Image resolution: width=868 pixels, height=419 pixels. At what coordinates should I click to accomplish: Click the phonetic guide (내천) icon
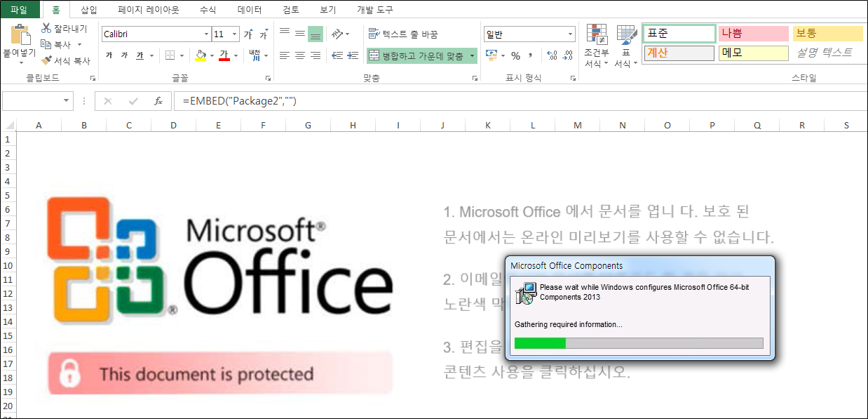tap(255, 55)
